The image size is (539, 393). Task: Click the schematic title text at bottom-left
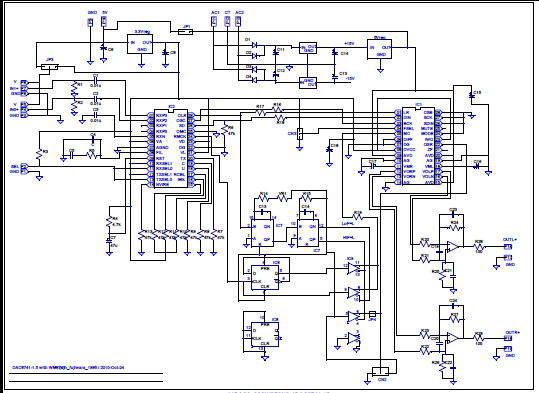(x=68, y=368)
